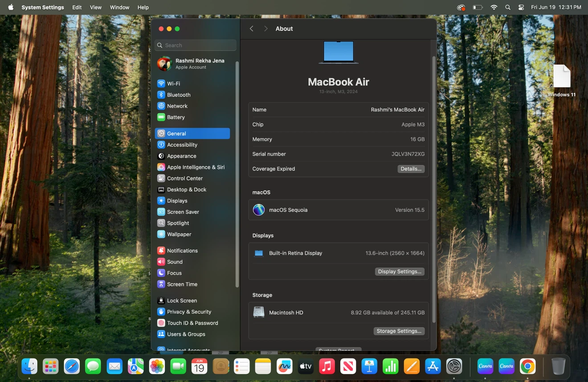Open the Apple menu
This screenshot has height=382, width=588.
click(11, 7)
